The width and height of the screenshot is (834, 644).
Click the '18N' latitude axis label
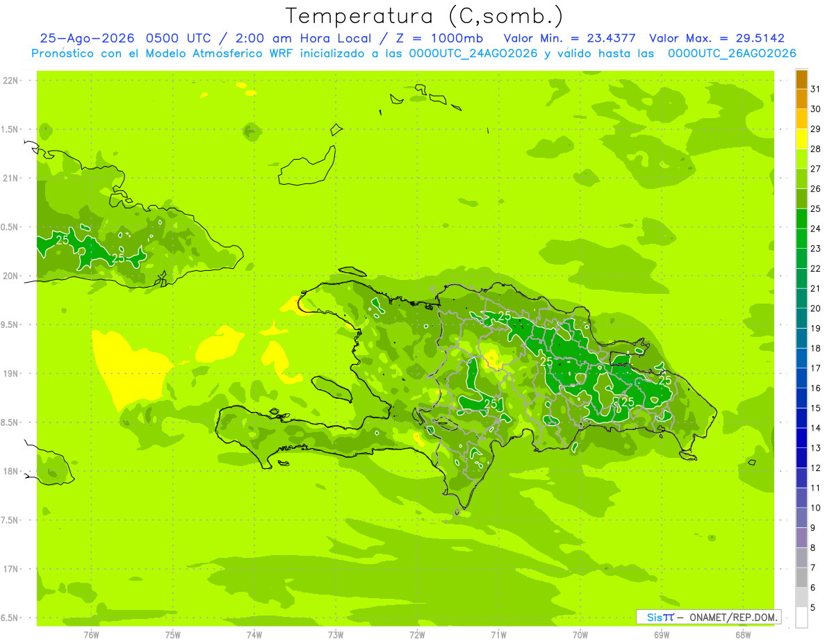pyautogui.click(x=11, y=472)
